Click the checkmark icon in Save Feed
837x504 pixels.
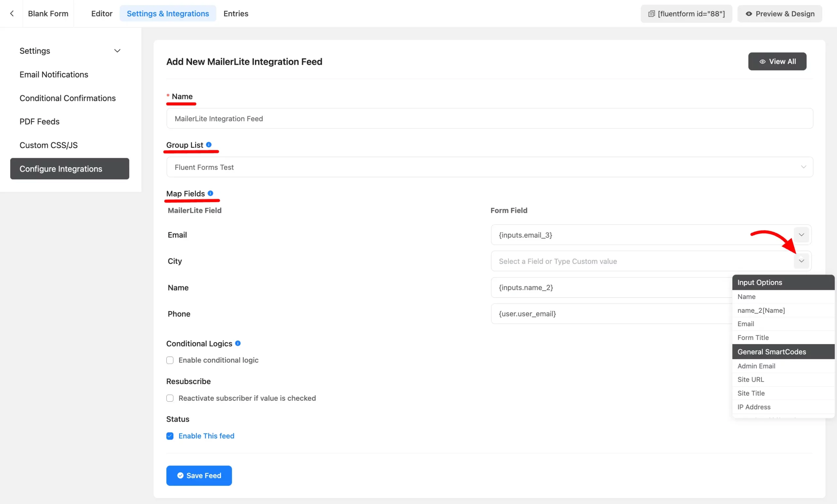pyautogui.click(x=180, y=476)
